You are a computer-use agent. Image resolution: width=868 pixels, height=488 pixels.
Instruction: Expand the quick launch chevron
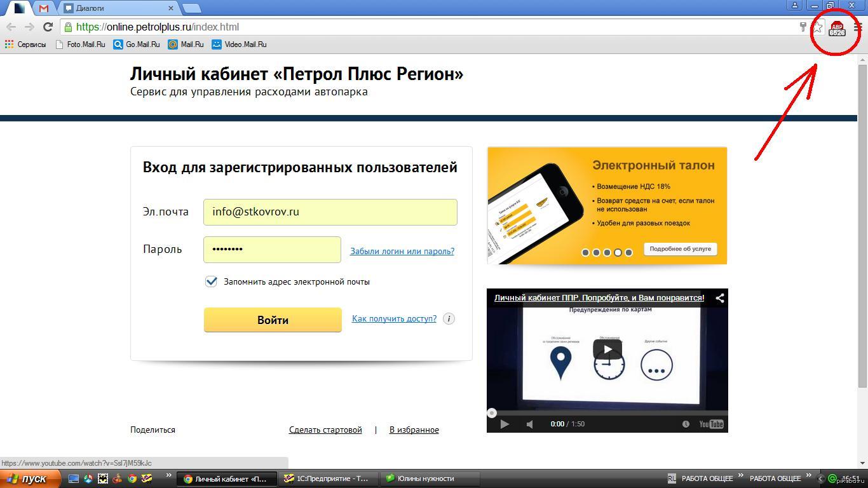tap(168, 475)
